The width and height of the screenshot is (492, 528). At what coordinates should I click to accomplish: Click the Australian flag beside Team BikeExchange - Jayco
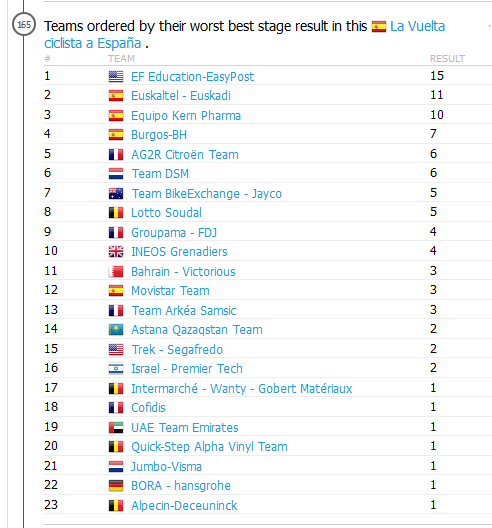(x=116, y=194)
